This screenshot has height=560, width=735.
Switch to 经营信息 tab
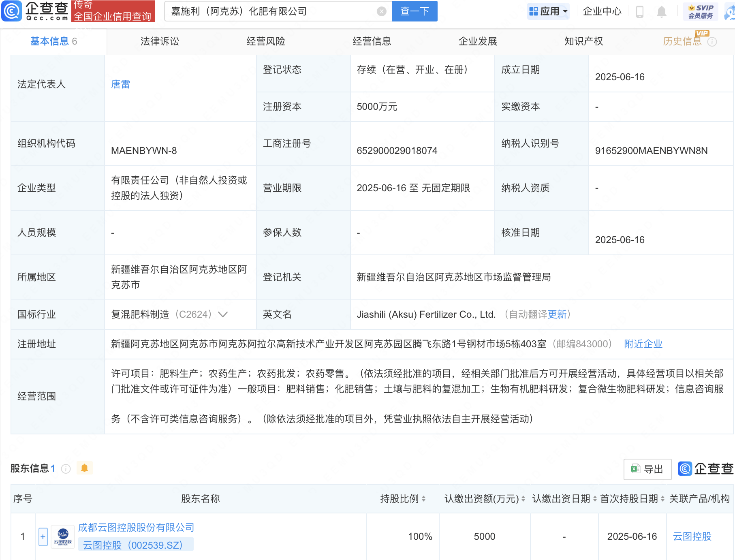coord(372,41)
